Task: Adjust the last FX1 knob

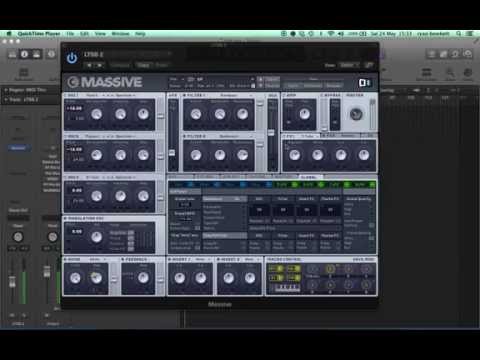Action: (364, 155)
